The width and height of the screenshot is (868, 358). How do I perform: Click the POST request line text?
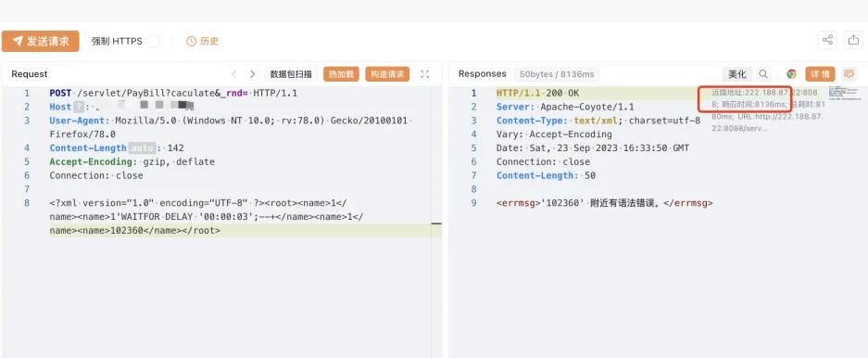[x=173, y=93]
